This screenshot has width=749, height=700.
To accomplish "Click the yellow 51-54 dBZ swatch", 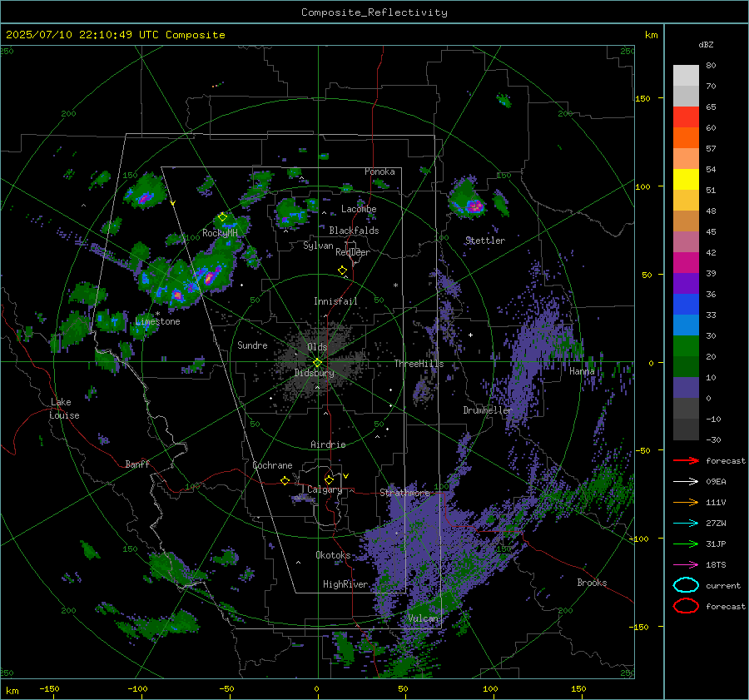I will pyautogui.click(x=686, y=180).
